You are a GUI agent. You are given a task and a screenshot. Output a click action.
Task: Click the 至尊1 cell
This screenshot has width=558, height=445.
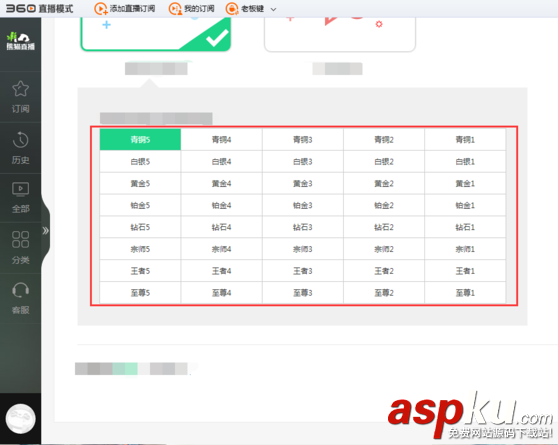click(465, 293)
